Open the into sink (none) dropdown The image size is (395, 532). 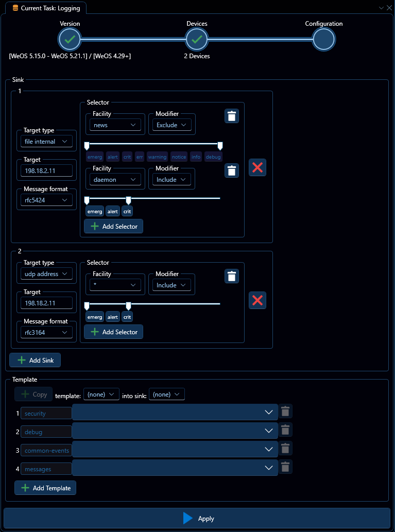(167, 394)
